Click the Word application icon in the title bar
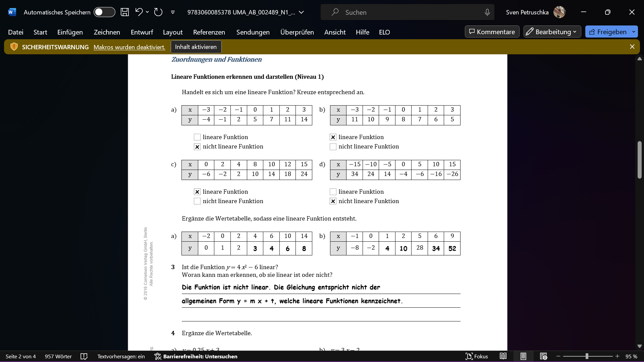The height and width of the screenshot is (362, 644). [x=12, y=12]
